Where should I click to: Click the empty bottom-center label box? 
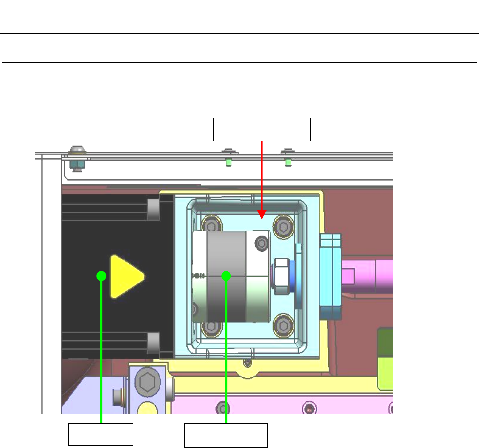[226, 435]
